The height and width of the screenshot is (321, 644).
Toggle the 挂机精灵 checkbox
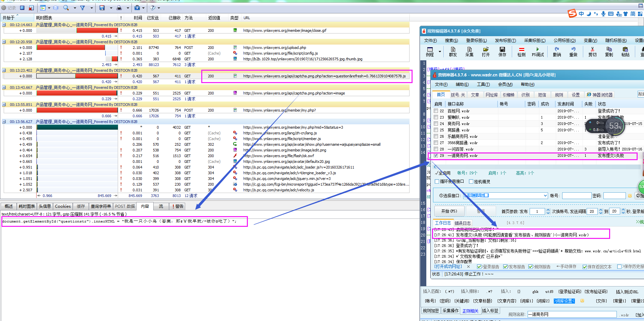click(471, 182)
